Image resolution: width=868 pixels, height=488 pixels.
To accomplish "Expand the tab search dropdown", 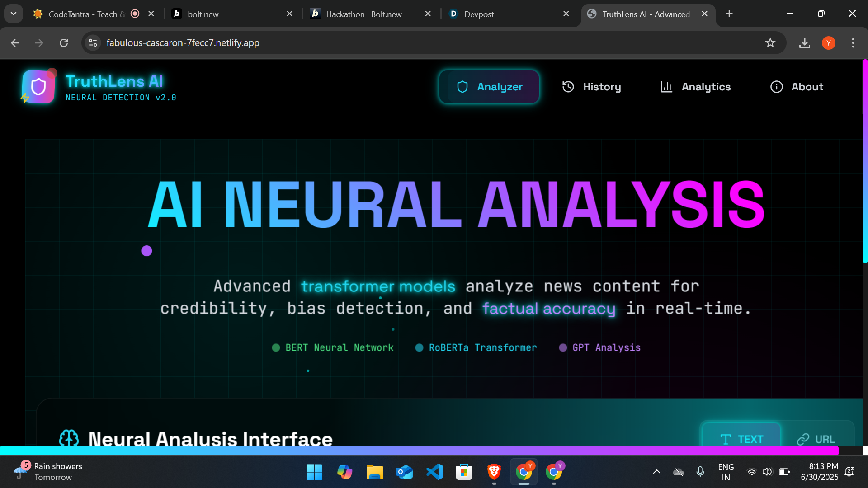I will [x=14, y=14].
